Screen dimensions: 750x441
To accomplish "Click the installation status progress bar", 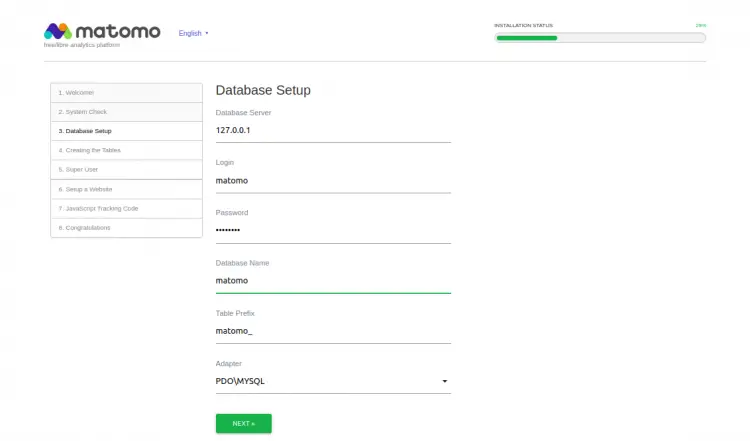I will tap(600, 38).
